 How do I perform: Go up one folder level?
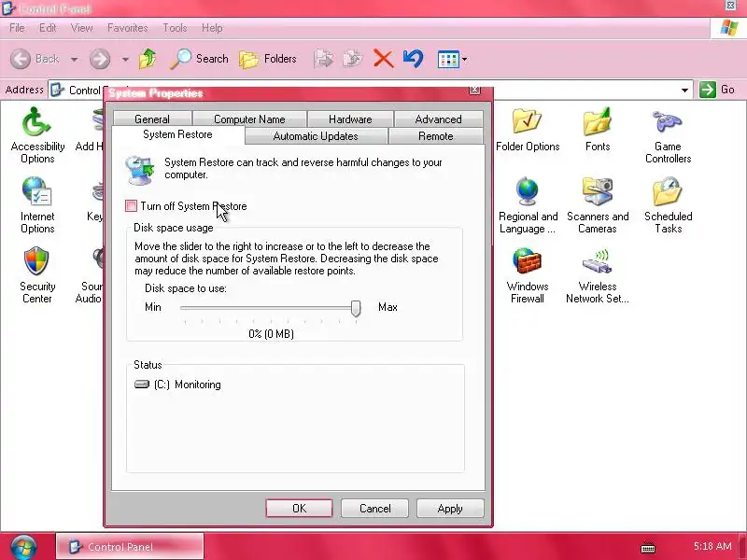[148, 59]
